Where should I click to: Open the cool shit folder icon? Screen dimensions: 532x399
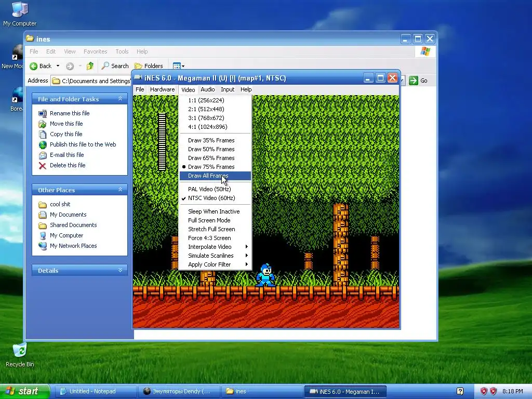[x=43, y=205]
